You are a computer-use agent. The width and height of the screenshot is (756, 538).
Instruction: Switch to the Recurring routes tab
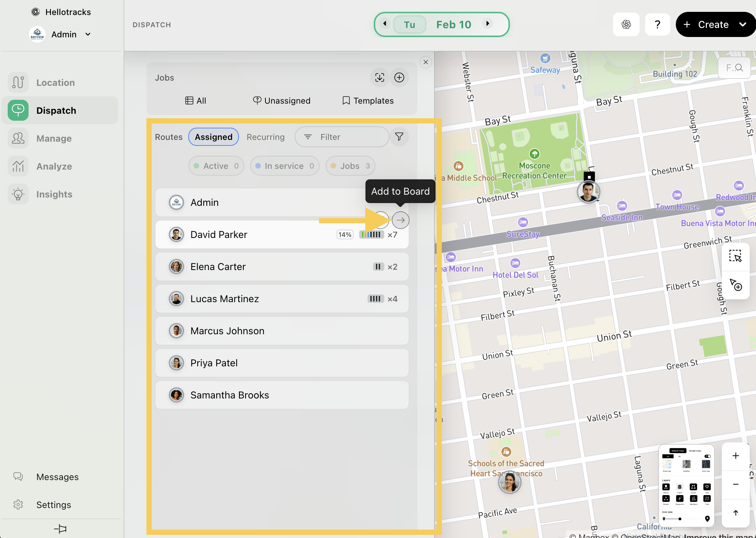pos(265,137)
